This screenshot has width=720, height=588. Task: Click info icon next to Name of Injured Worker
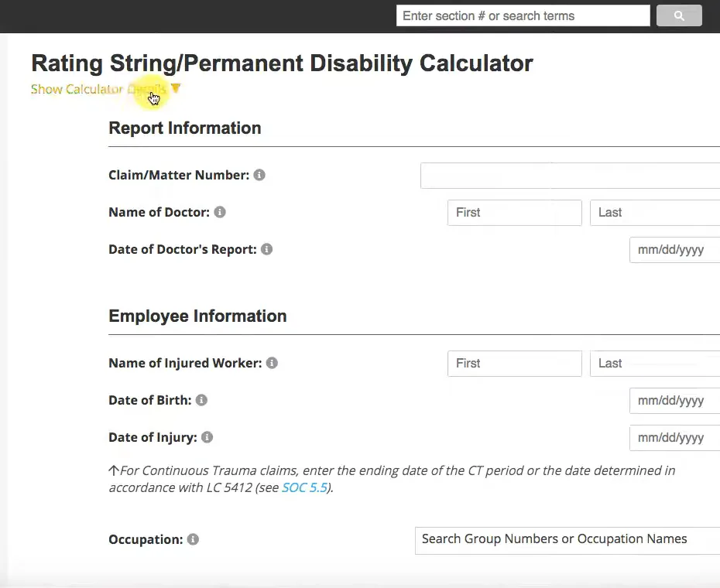tap(272, 363)
